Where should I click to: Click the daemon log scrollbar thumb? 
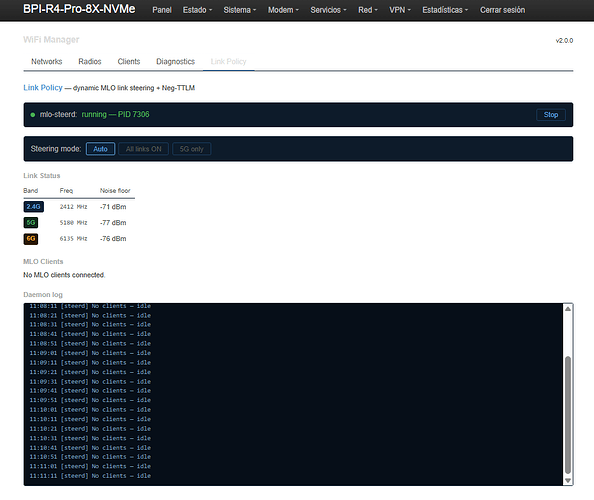[x=567, y=415]
